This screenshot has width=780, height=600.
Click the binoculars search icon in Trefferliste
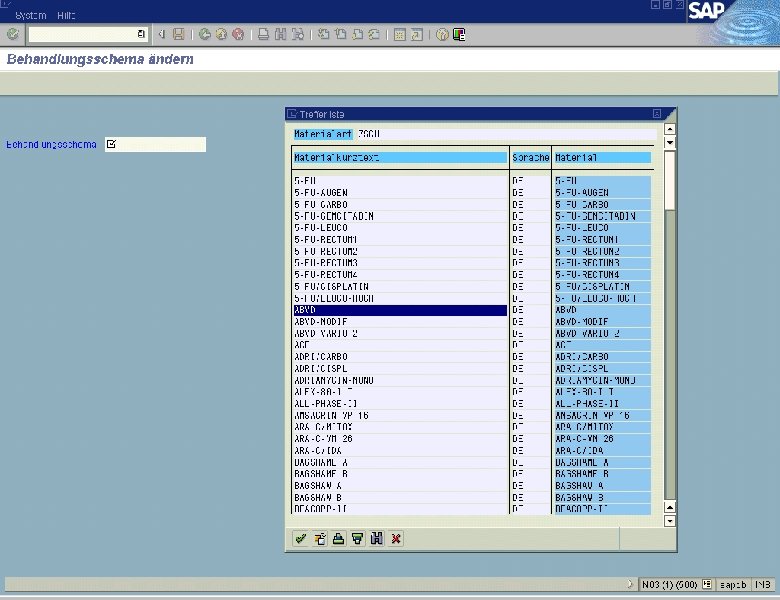(x=377, y=538)
